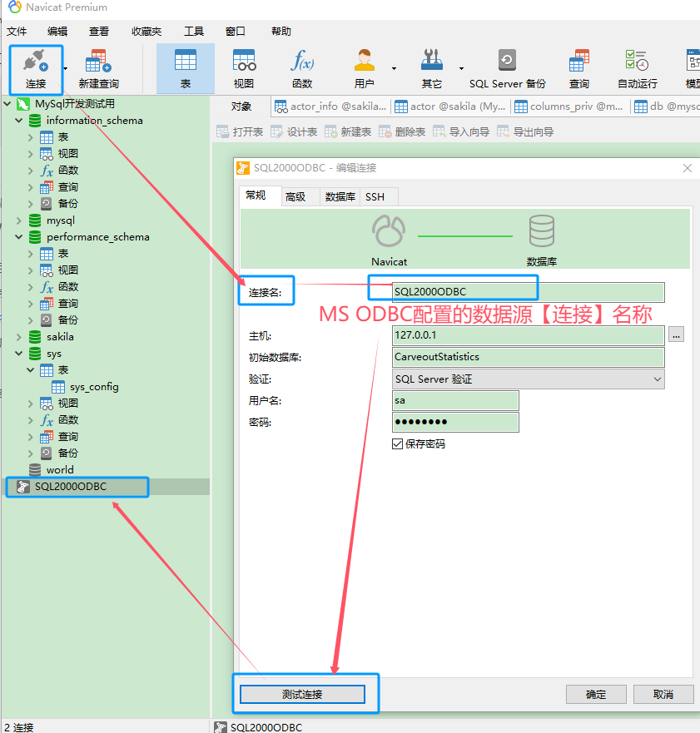Select SQL2000ODBC connection in tree
Image resolution: width=700 pixels, height=733 pixels.
coord(71,486)
